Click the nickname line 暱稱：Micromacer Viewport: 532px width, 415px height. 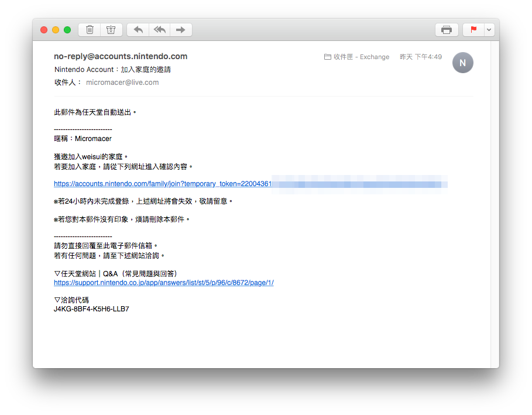83,139
